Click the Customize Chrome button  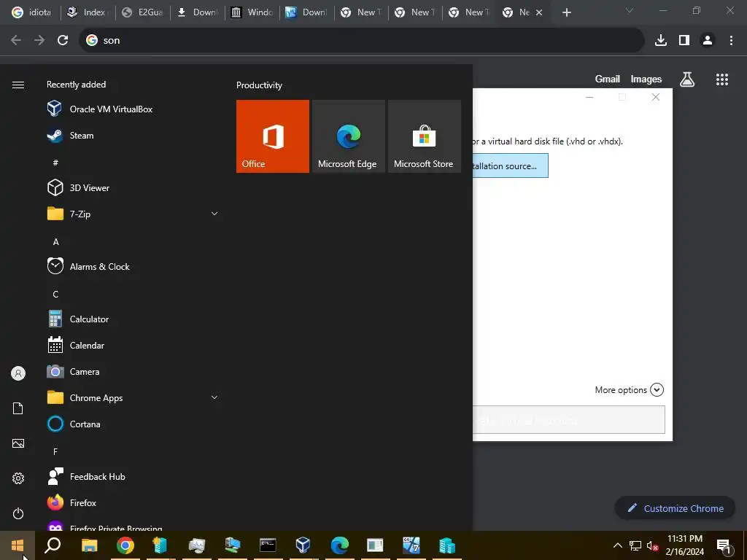click(x=676, y=508)
